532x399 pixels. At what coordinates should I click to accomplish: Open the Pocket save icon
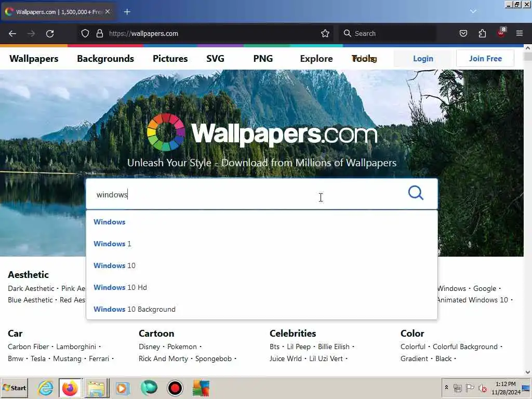tap(463, 33)
